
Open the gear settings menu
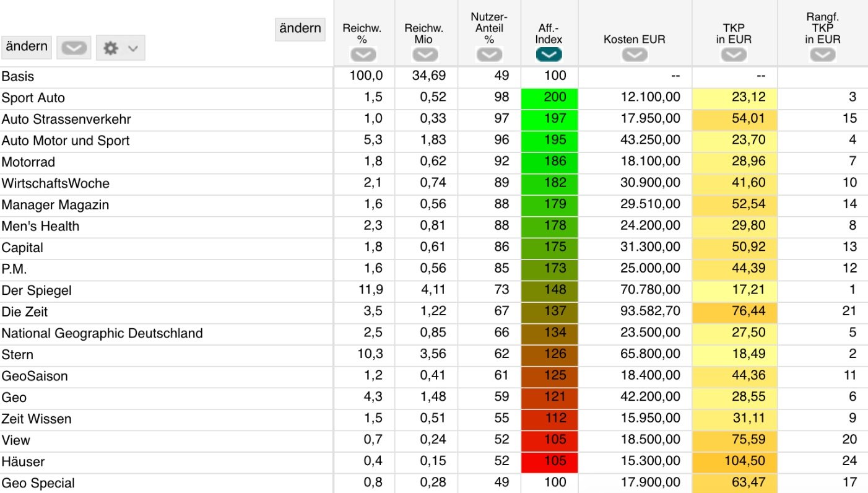tap(120, 48)
